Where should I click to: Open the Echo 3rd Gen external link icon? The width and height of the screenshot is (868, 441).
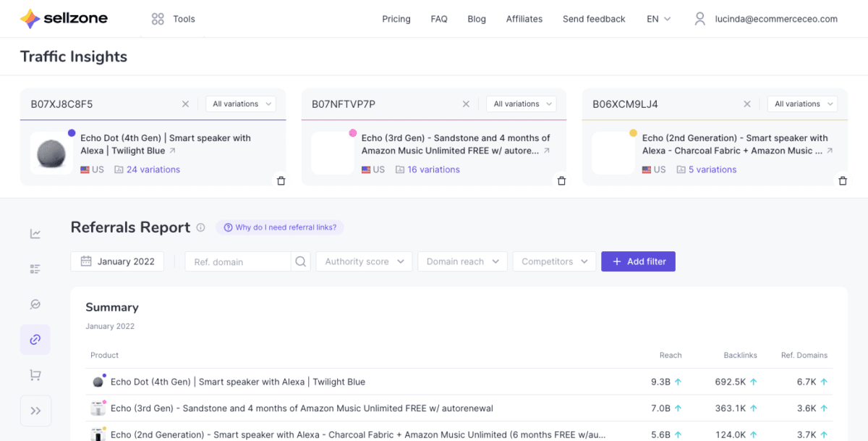point(547,151)
